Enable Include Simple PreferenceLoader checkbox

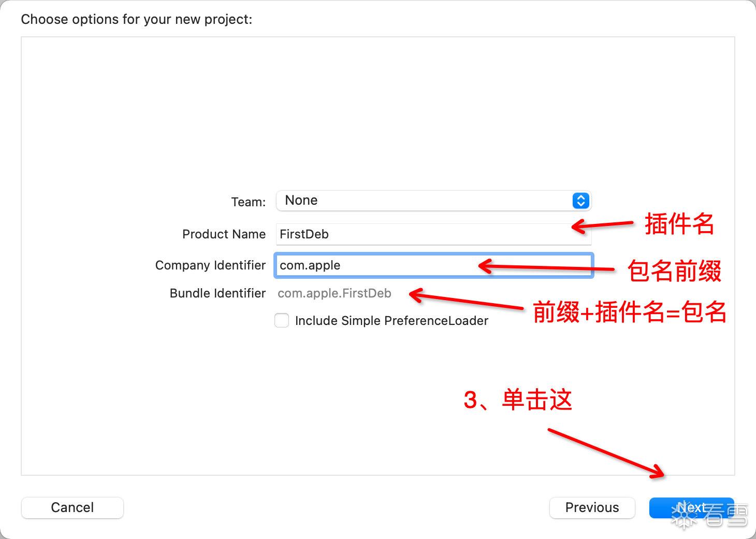pyautogui.click(x=282, y=320)
